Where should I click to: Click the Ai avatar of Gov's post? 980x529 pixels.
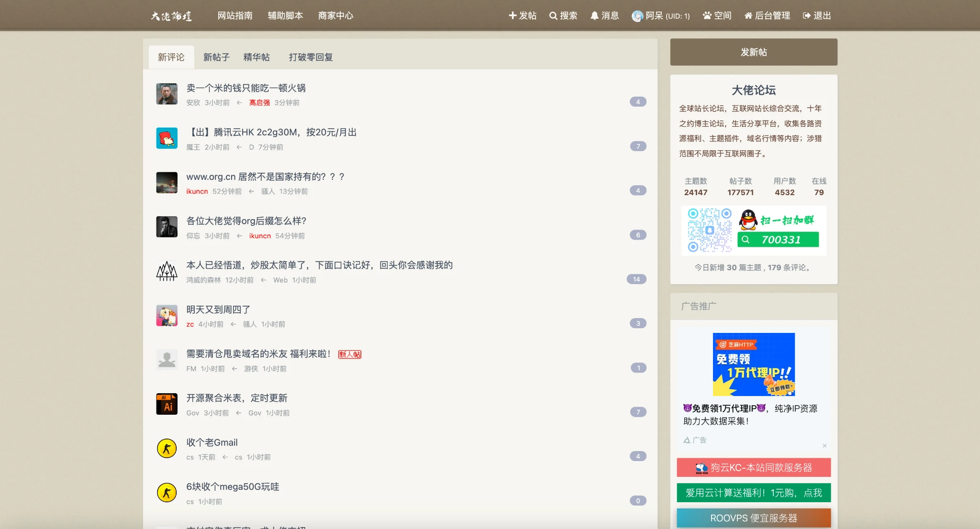click(x=167, y=404)
